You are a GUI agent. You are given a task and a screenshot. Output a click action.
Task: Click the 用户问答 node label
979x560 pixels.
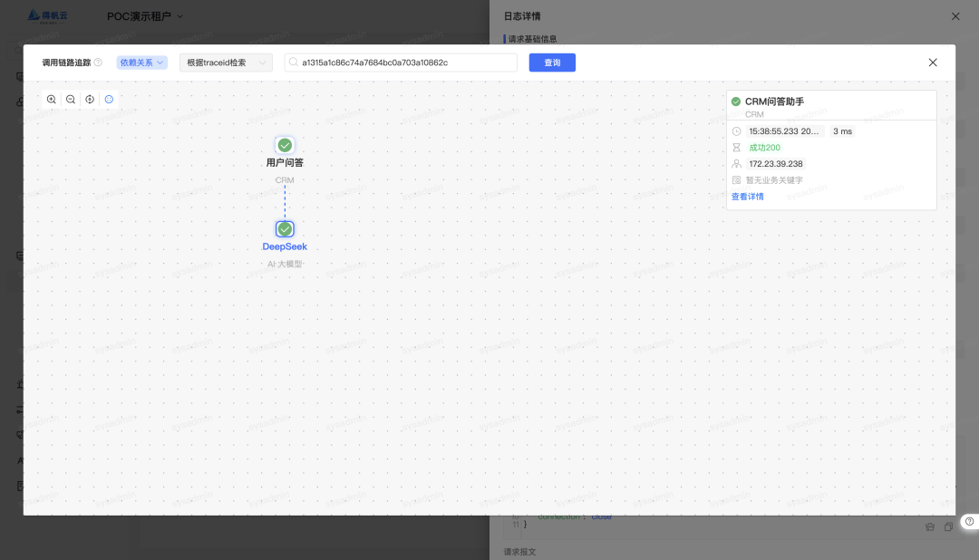tap(285, 163)
